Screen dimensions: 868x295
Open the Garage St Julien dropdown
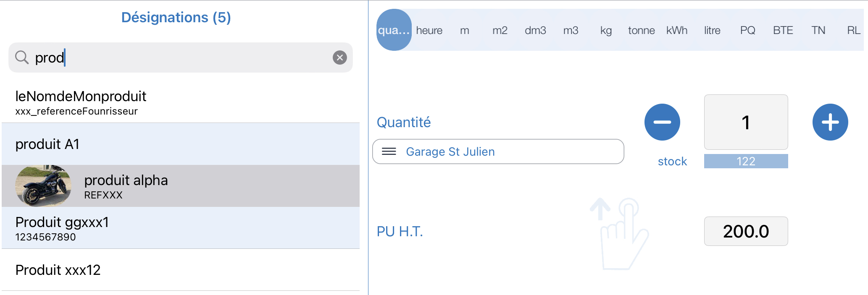coord(498,151)
